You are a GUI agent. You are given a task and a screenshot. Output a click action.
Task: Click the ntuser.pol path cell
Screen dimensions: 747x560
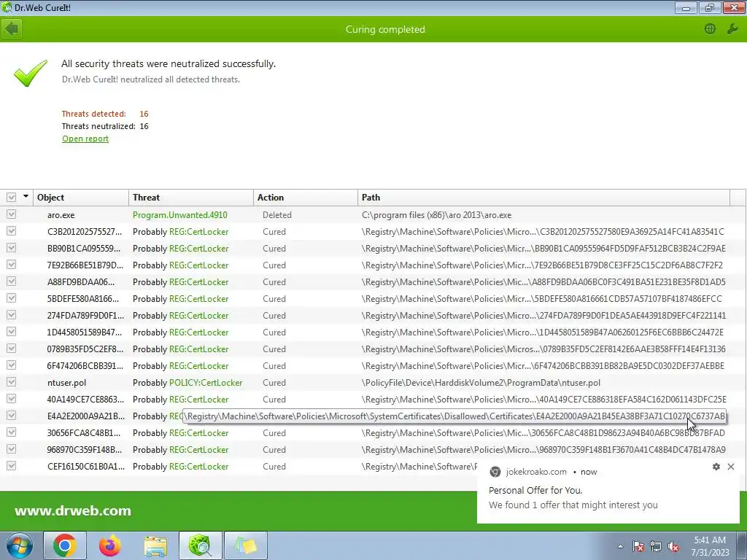(x=481, y=382)
